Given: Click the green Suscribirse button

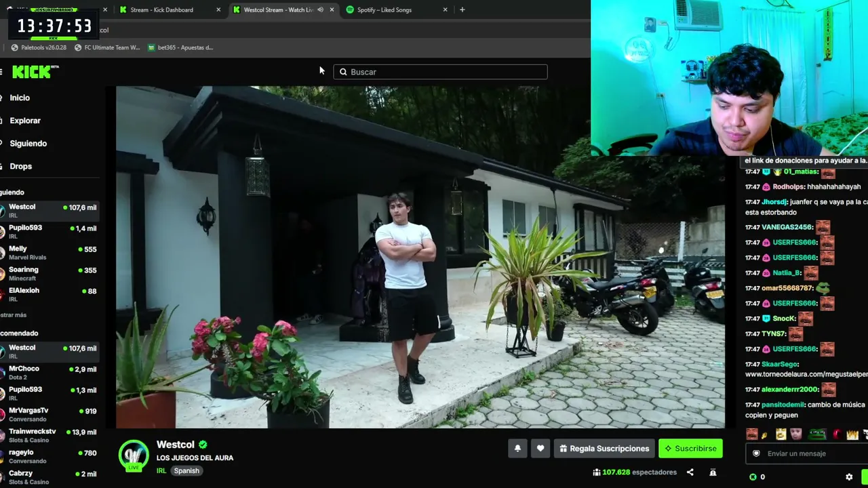Looking at the screenshot, I should point(690,449).
